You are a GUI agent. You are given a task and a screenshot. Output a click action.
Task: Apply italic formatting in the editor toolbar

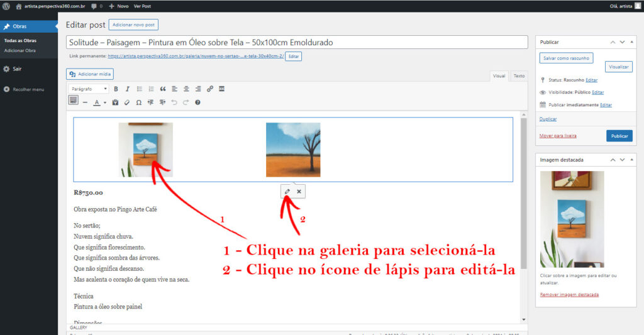[x=127, y=89]
